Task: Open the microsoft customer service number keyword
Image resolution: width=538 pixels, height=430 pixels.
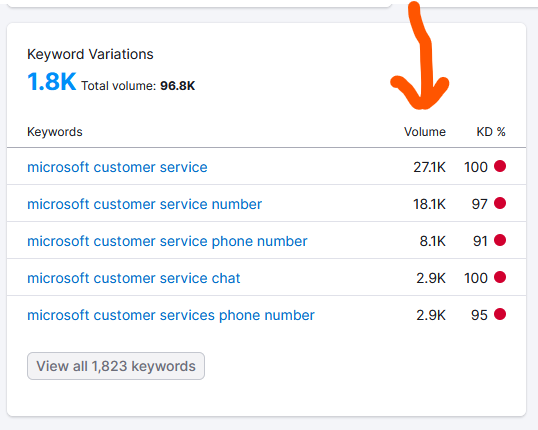Action: pos(144,204)
